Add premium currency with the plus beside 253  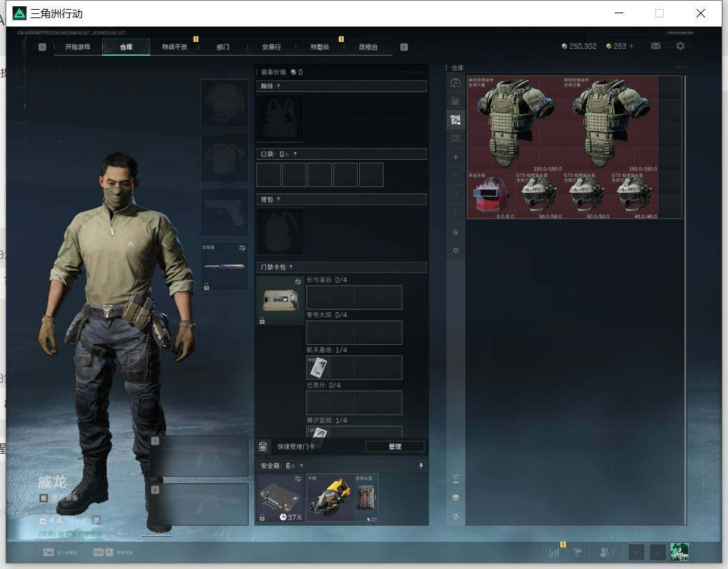pos(632,46)
